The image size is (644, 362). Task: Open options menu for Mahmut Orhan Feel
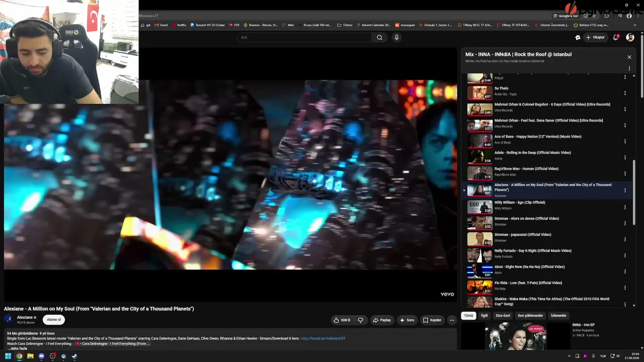[625, 125]
